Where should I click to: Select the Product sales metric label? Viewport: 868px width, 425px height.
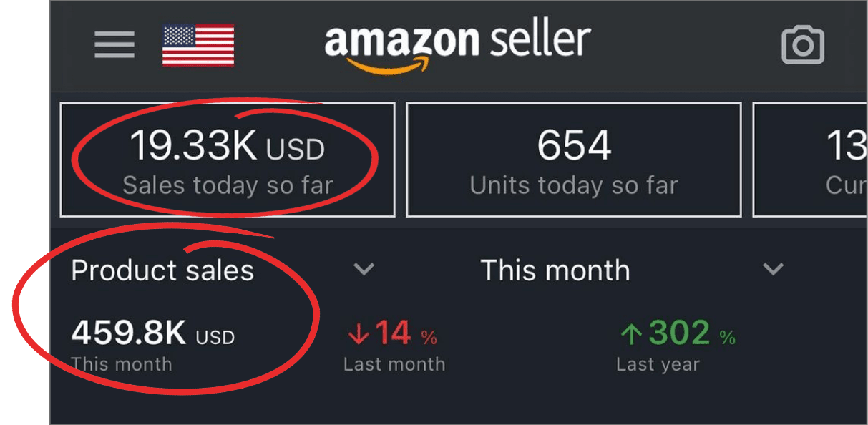[x=162, y=270]
